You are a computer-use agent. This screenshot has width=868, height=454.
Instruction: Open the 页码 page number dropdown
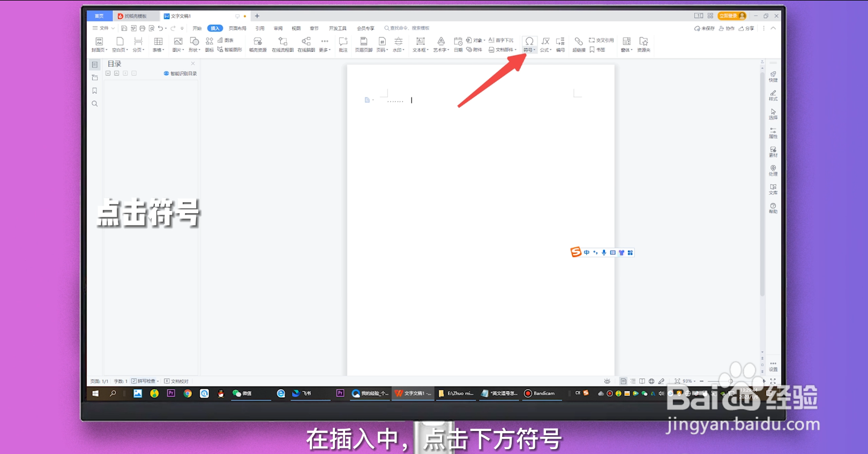pyautogui.click(x=382, y=44)
